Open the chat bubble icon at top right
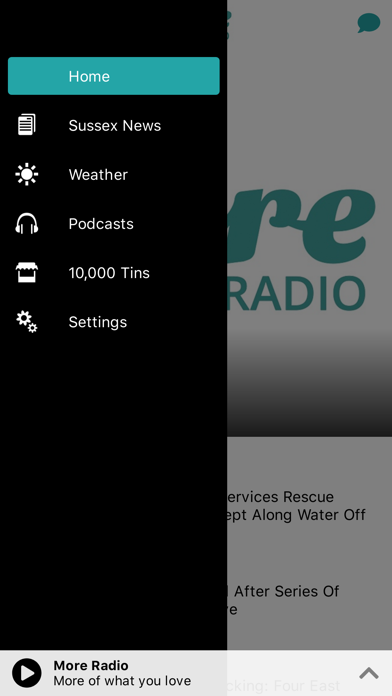This screenshot has height=696, width=392. pos(369,23)
